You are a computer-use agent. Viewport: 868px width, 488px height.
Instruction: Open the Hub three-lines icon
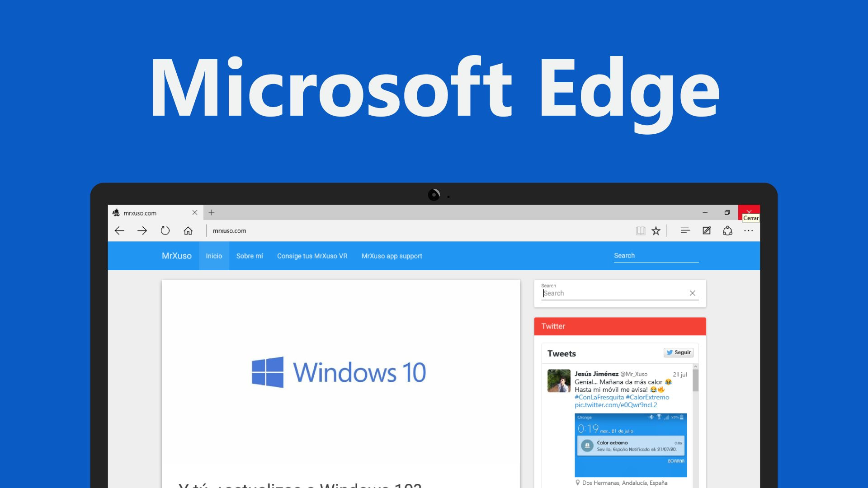(x=685, y=230)
